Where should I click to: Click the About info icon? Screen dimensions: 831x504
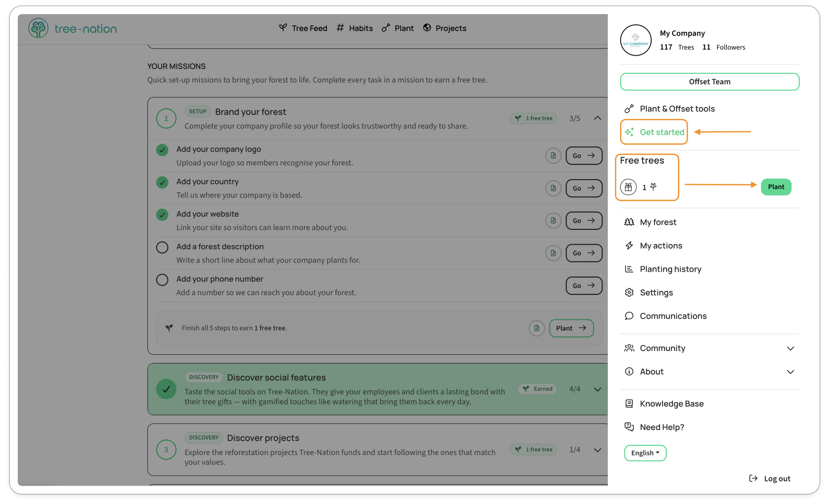(x=629, y=372)
